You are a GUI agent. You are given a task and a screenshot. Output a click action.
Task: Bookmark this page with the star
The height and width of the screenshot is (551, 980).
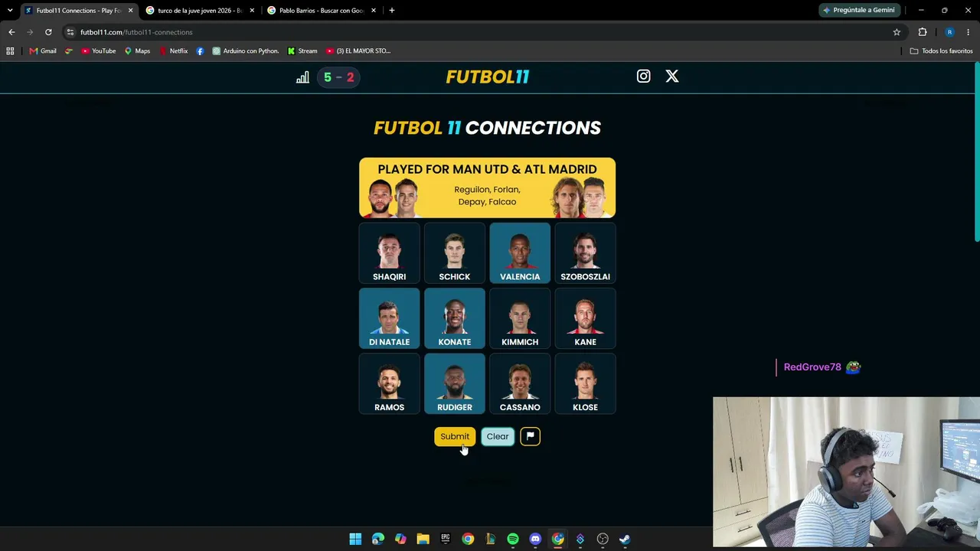(897, 32)
